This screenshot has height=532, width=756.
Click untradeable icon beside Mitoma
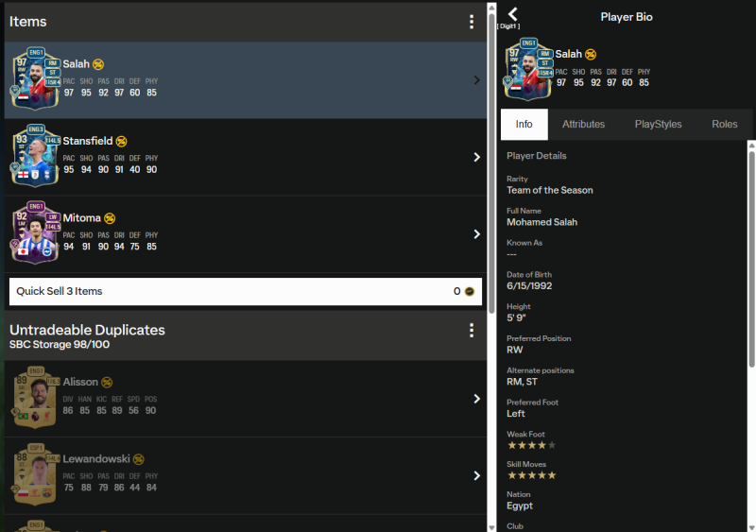110,218
